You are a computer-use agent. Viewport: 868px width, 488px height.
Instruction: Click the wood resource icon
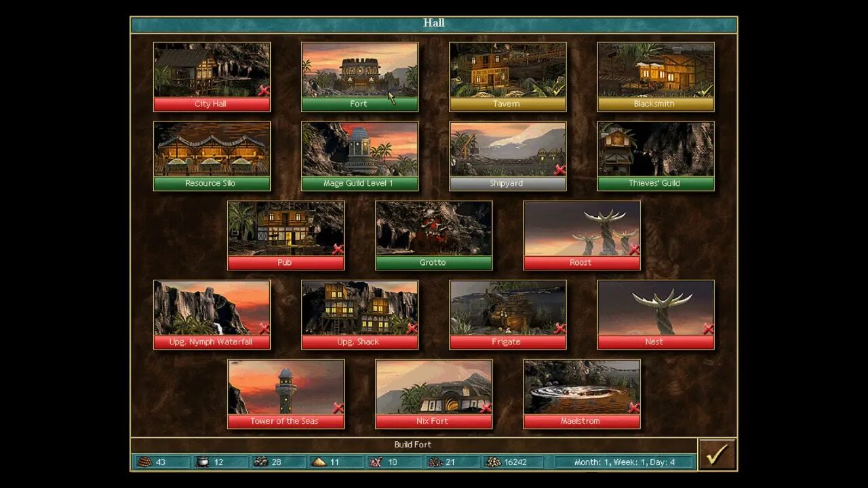pos(143,462)
